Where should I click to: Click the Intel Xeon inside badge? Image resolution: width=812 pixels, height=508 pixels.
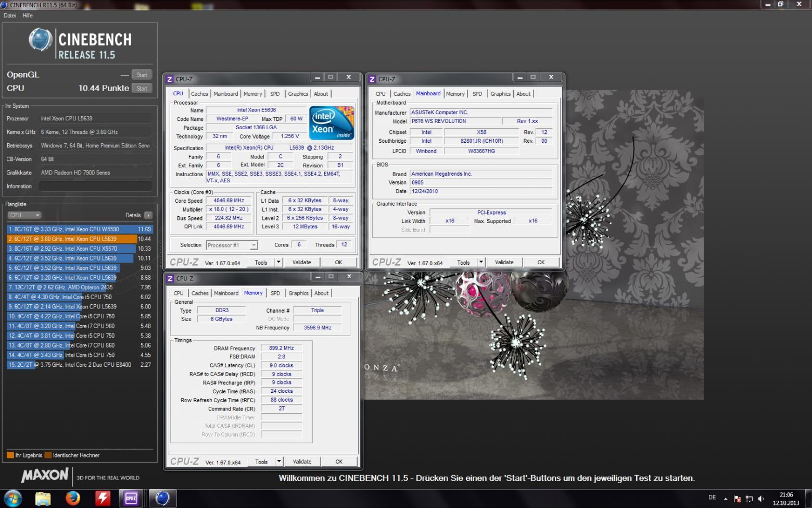click(332, 123)
